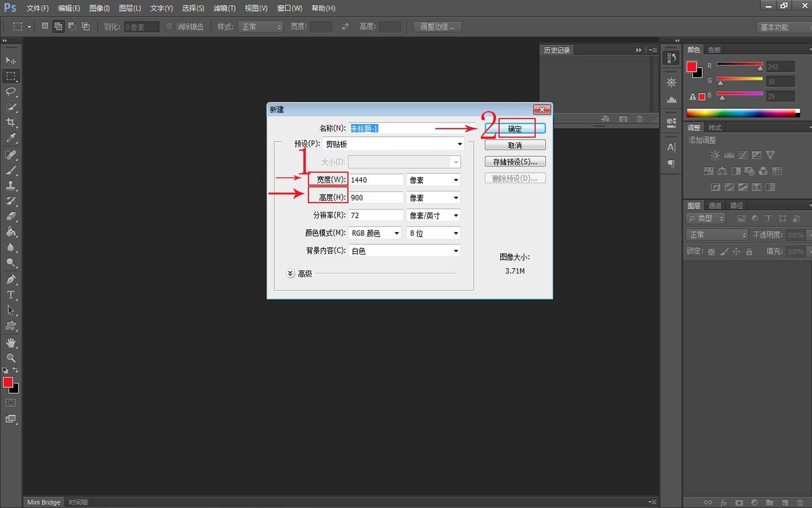Switch to the 色板 swatches tab
Viewport: 812px width, 508px height.
714,50
